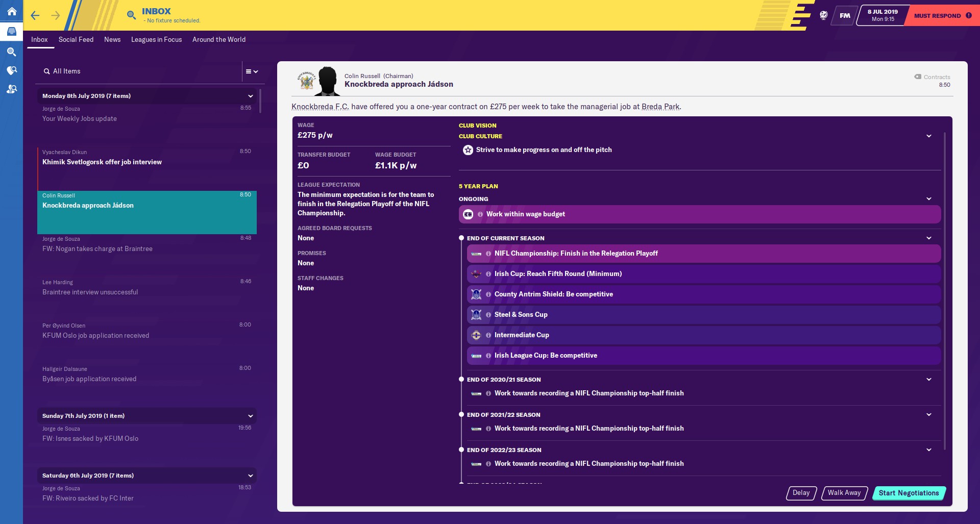The height and width of the screenshot is (524, 980).
Task: Click info icon for Irish Cup objective
Action: click(x=488, y=274)
